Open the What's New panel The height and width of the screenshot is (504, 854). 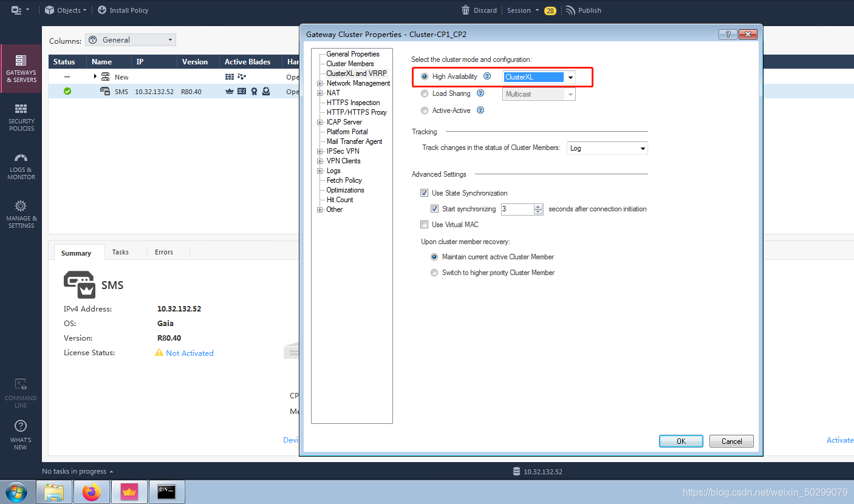tap(21, 435)
